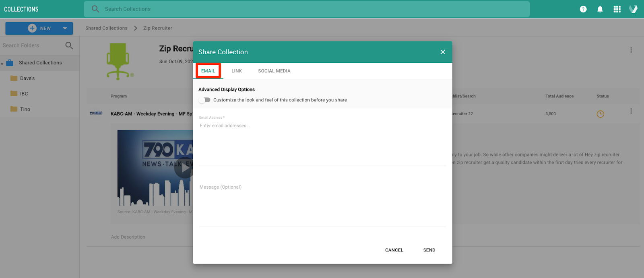
Task: Open KABC-AM row three-dot menu
Action: pos(631,111)
